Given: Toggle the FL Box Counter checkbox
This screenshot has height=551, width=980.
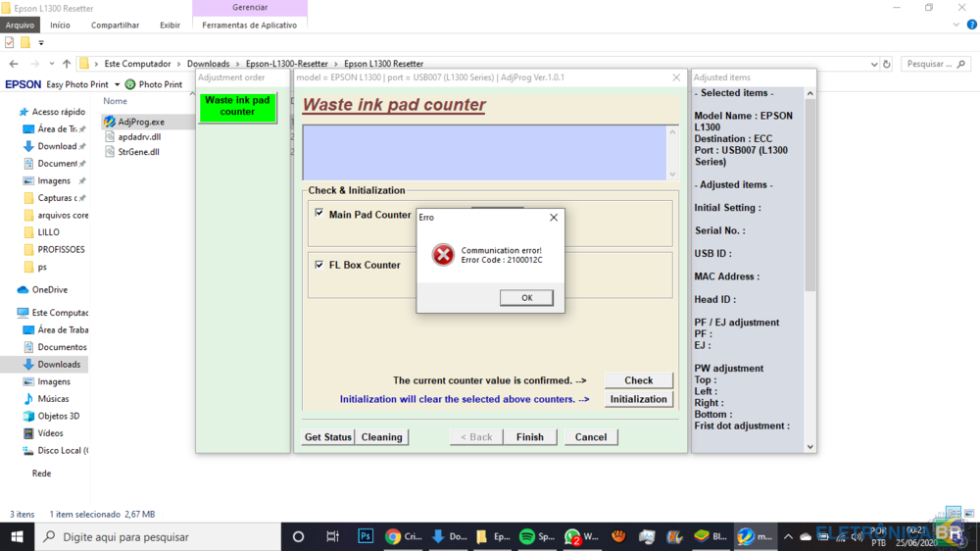Looking at the screenshot, I should click(319, 265).
